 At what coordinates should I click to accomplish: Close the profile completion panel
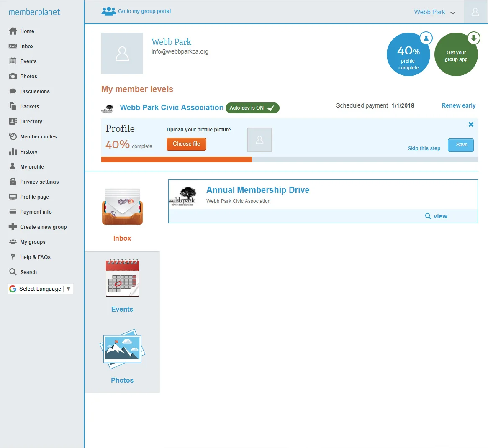[x=471, y=125]
